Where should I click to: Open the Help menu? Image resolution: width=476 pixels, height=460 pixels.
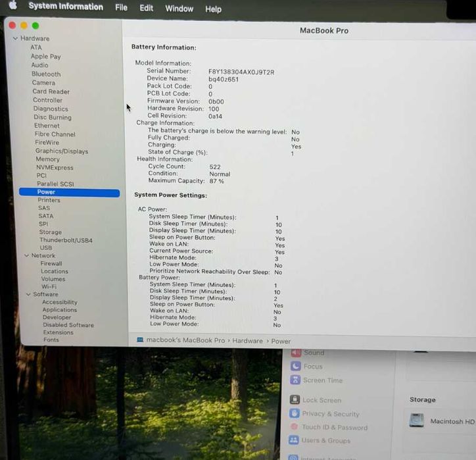coord(213,9)
